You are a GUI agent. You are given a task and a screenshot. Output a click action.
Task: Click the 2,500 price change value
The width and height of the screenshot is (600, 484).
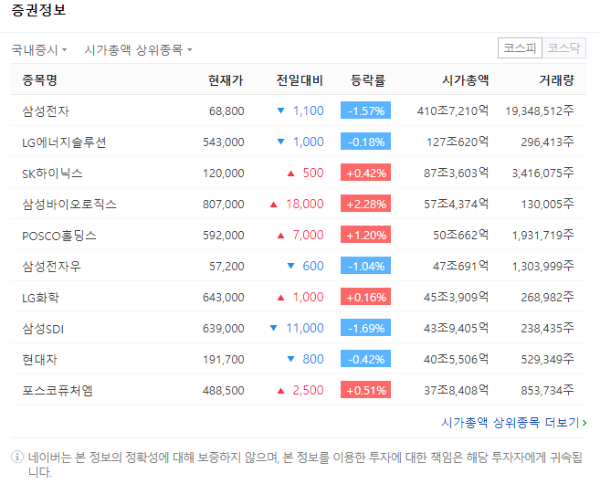click(308, 390)
